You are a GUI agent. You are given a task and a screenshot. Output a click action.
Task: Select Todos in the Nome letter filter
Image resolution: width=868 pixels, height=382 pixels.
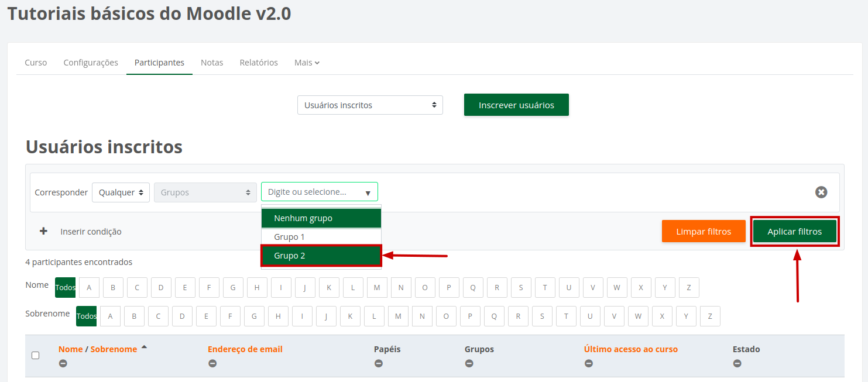click(x=66, y=287)
